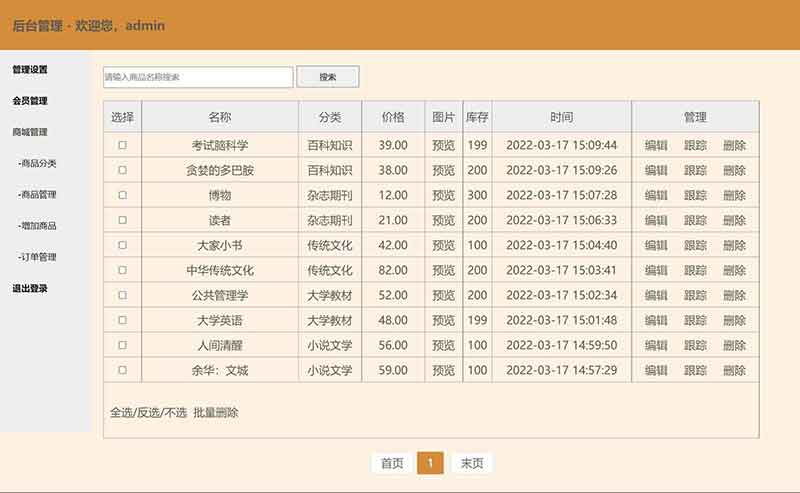The image size is (800, 493).
Task: Open 增加商品 from sidebar
Action: [38, 226]
